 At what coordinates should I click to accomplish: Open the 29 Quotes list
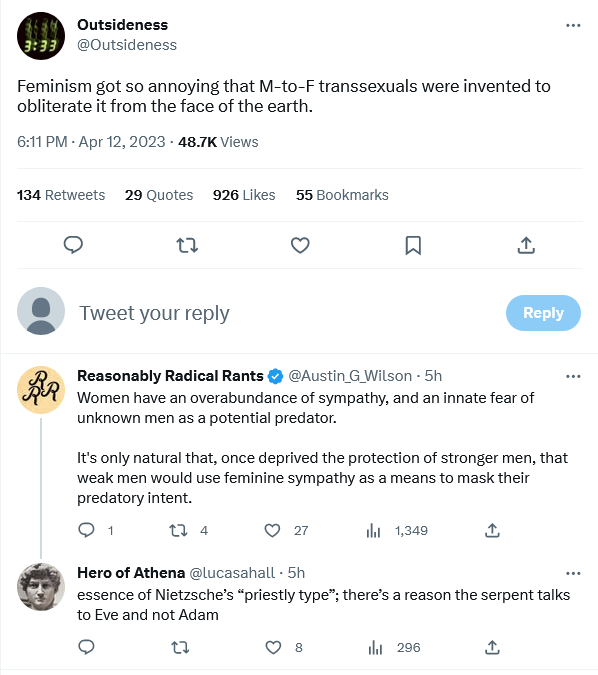[159, 195]
